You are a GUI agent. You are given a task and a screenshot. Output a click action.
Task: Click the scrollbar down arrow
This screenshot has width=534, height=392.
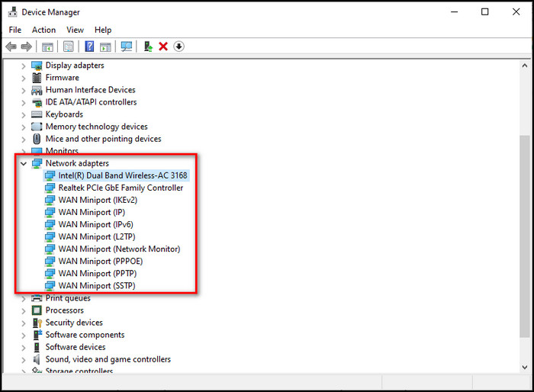[525, 367]
